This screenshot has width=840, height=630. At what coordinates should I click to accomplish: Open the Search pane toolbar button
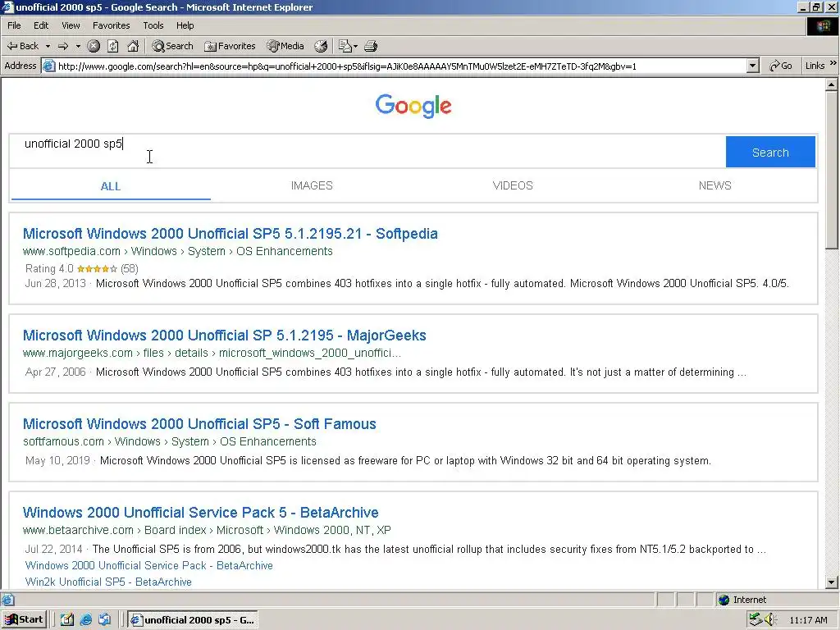[172, 46]
